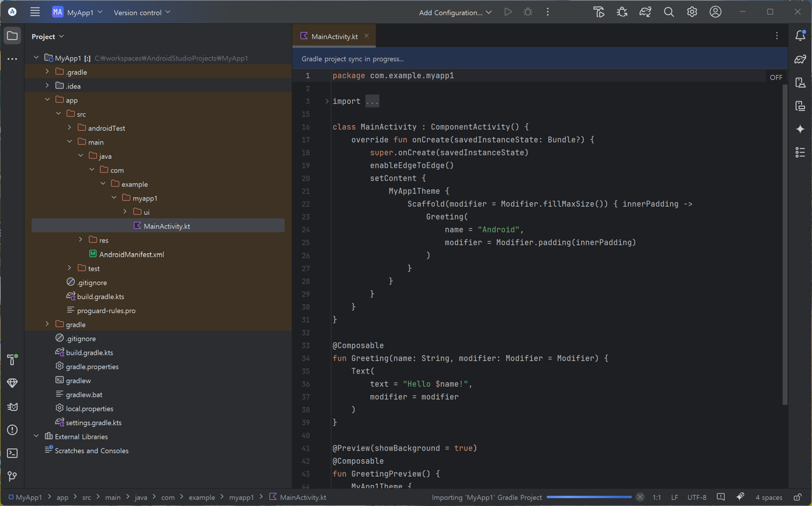This screenshot has height=506, width=812.
Task: Open MyApp1 project dropdown
Action: pyautogui.click(x=78, y=12)
